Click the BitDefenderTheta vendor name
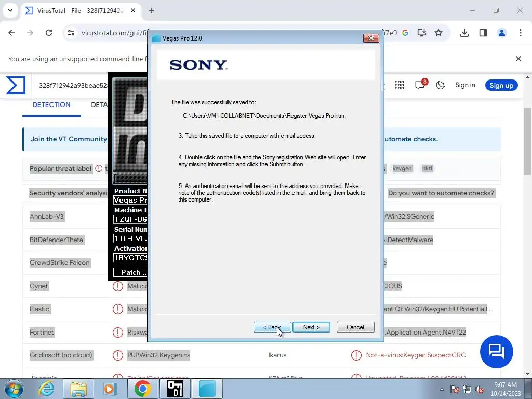This screenshot has height=399, width=532. tap(56, 240)
